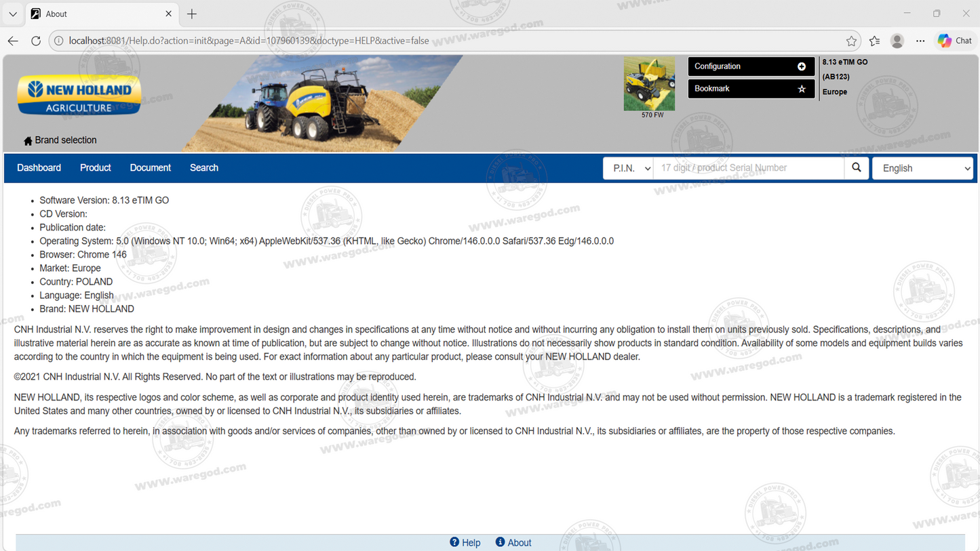Viewport: 980px width, 551px height.
Task: Maximize or restore the browser window
Action: pos(937,14)
